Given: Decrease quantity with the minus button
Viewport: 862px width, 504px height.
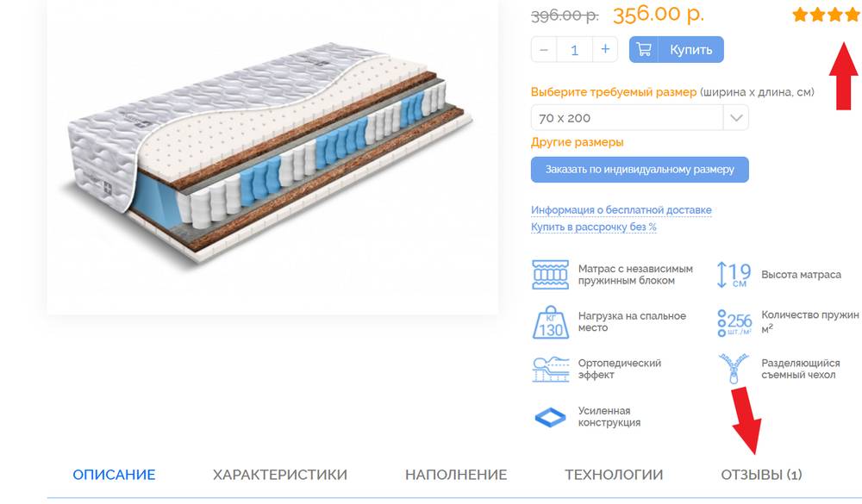Looking at the screenshot, I should [x=544, y=49].
